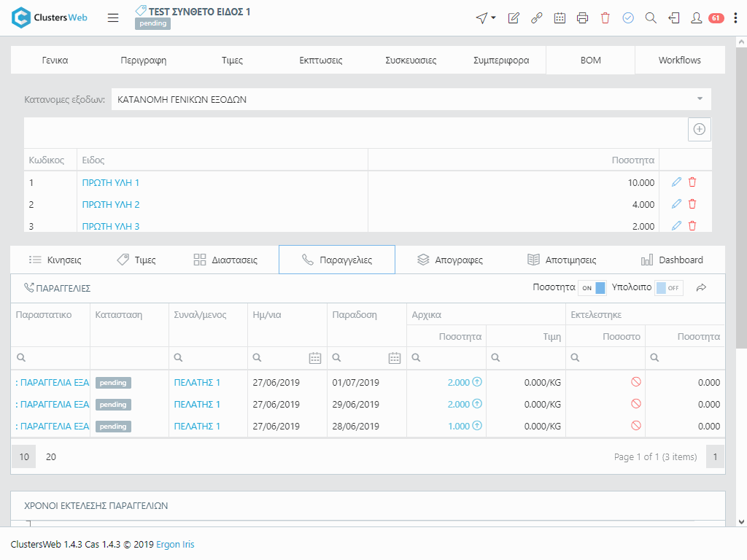Viewport: 747px width, 560px height.
Task: Click the printer icon in top toolbar
Action: tap(582, 18)
